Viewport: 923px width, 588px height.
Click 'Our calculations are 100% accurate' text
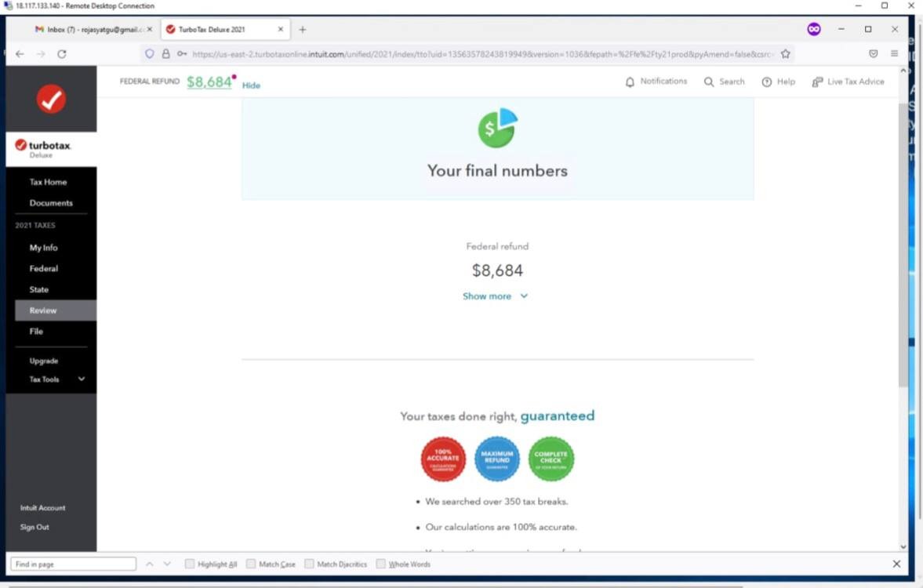(x=501, y=527)
